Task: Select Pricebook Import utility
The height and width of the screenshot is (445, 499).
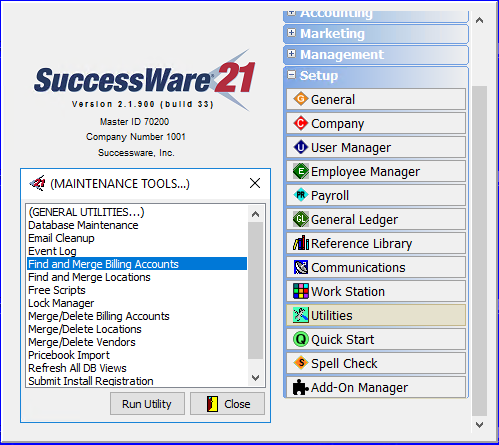Action: click(x=137, y=355)
